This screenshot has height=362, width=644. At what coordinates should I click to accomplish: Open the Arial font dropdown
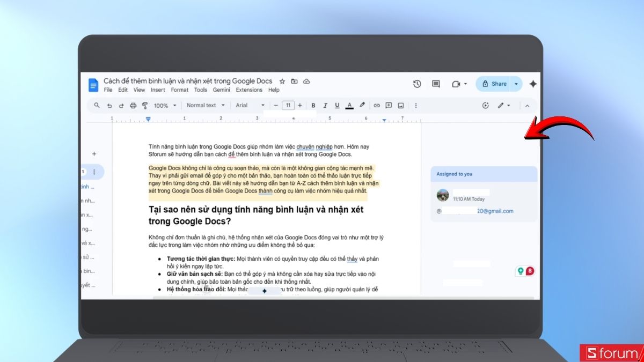(250, 106)
